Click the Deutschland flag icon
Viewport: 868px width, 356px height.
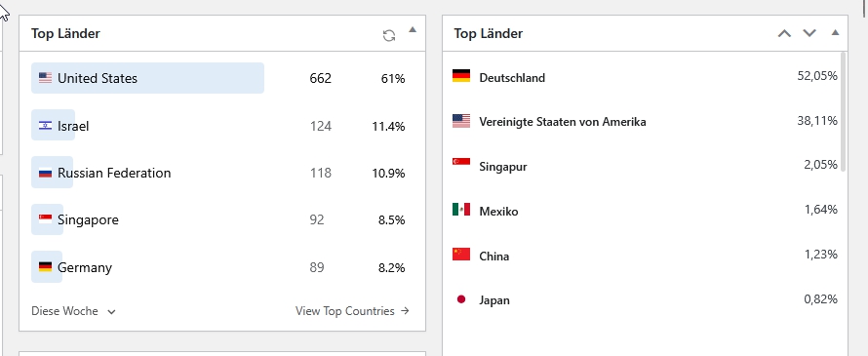click(x=461, y=76)
